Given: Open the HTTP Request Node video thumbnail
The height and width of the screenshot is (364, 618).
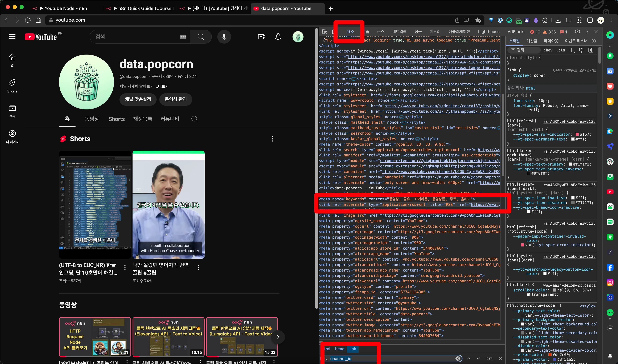Looking at the screenshot, I should coord(95,337).
